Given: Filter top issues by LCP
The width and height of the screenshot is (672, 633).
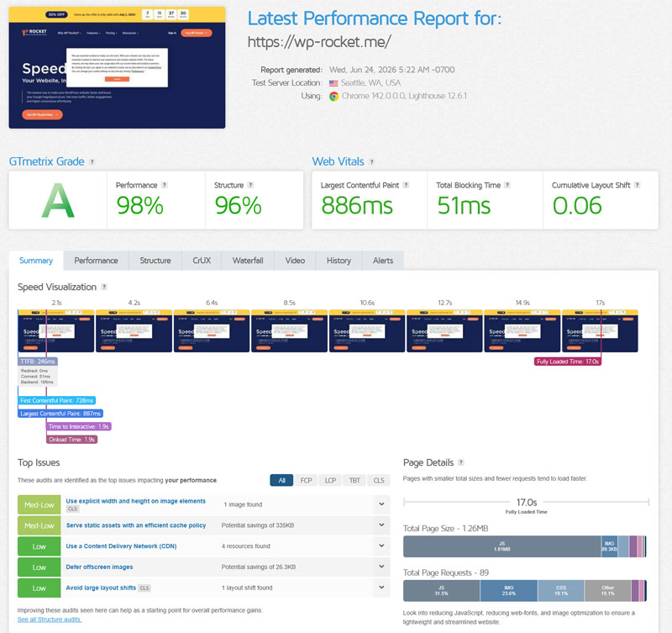Looking at the screenshot, I should coord(330,480).
